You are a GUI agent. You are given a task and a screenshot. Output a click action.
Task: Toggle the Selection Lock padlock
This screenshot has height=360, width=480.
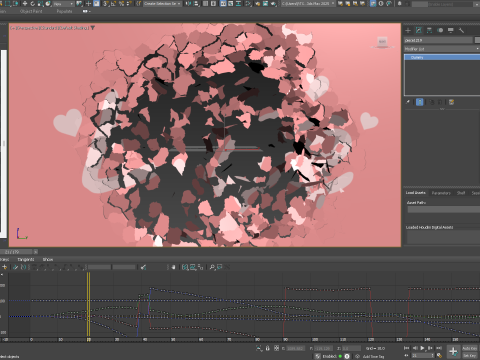coord(267,348)
